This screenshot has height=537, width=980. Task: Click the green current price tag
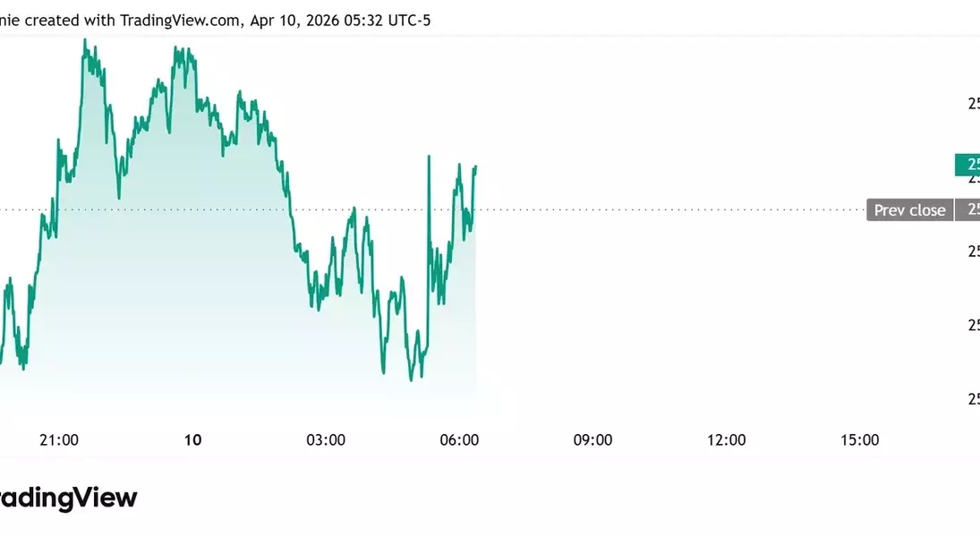coord(967,165)
